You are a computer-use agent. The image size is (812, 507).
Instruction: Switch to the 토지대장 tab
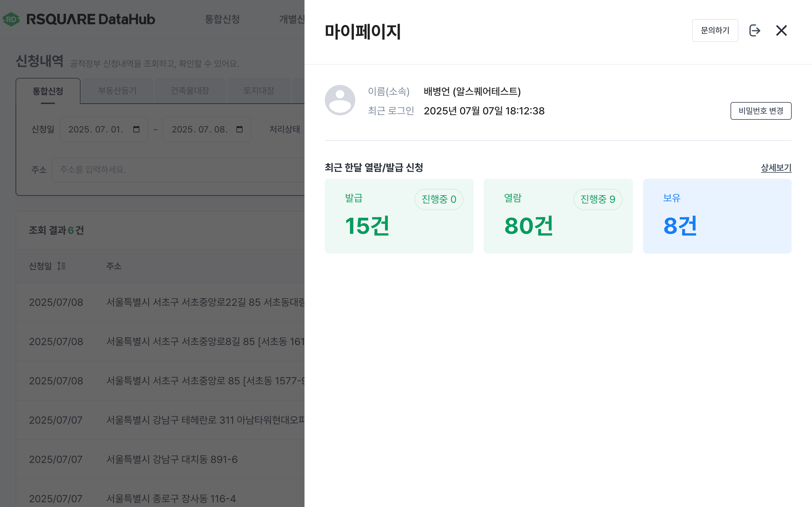pyautogui.click(x=259, y=91)
